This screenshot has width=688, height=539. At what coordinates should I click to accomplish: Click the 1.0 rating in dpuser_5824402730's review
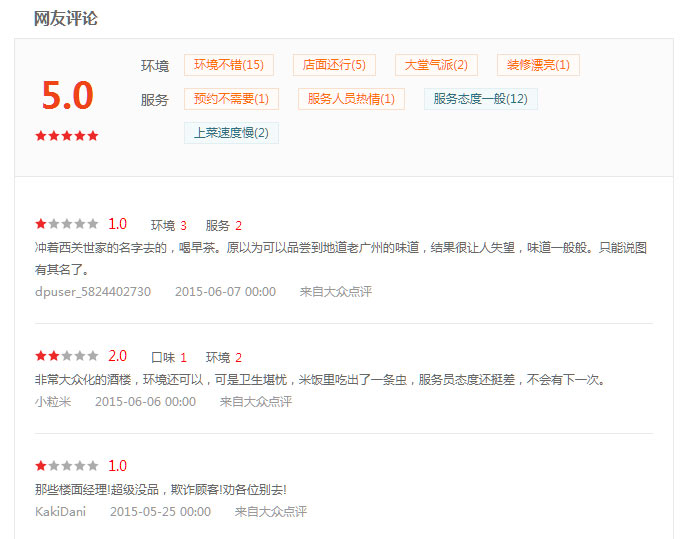[118, 224]
